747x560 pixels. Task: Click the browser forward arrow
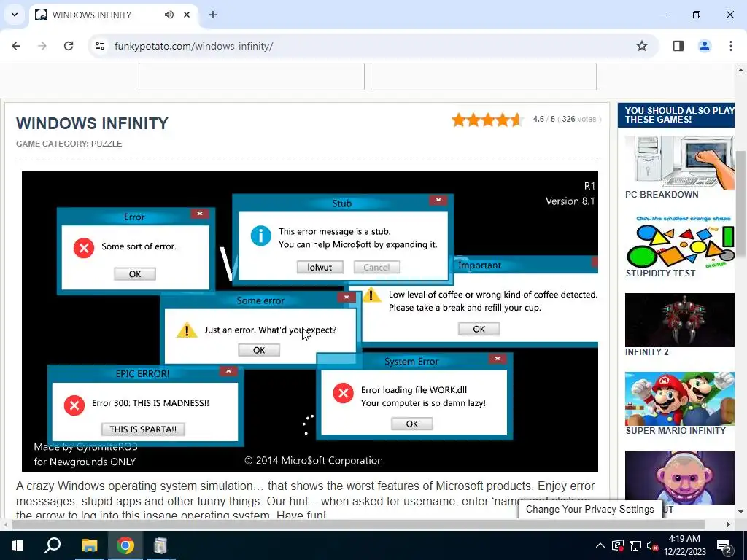pyautogui.click(x=42, y=46)
